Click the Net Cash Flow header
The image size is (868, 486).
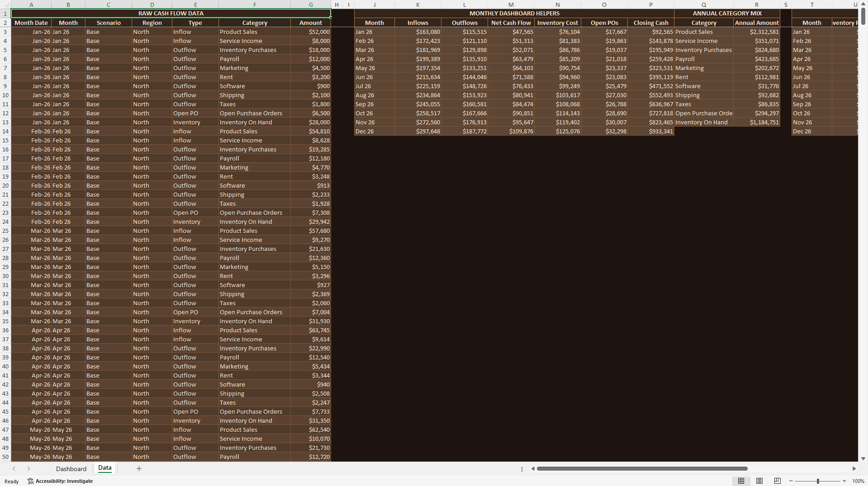(x=511, y=23)
